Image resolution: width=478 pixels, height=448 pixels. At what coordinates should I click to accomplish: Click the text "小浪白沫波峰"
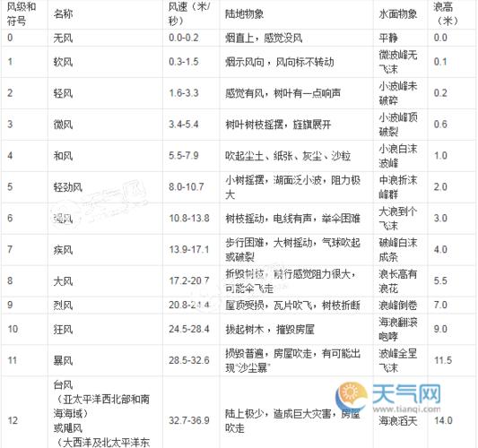(x=398, y=156)
